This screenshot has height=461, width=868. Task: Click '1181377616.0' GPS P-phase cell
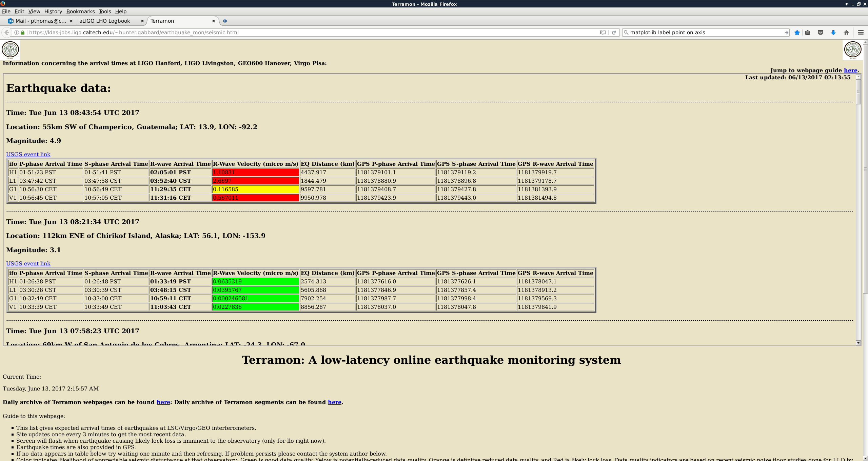click(396, 281)
